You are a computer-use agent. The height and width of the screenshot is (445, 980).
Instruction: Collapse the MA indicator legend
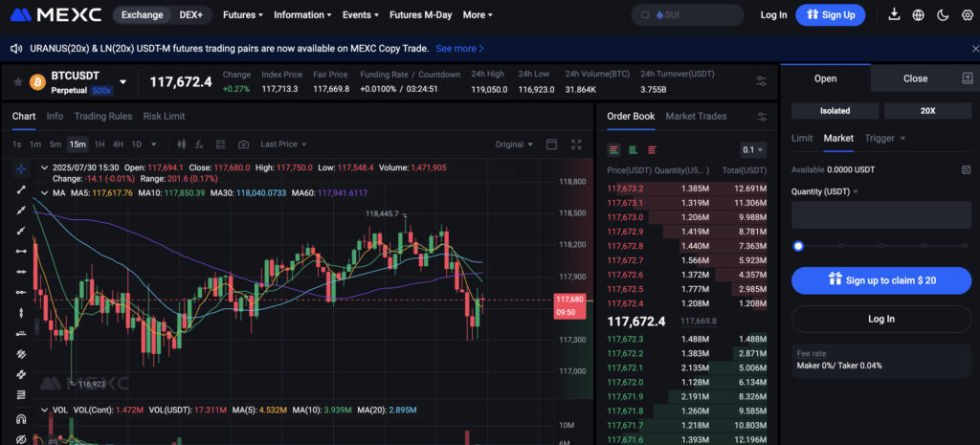click(x=44, y=193)
